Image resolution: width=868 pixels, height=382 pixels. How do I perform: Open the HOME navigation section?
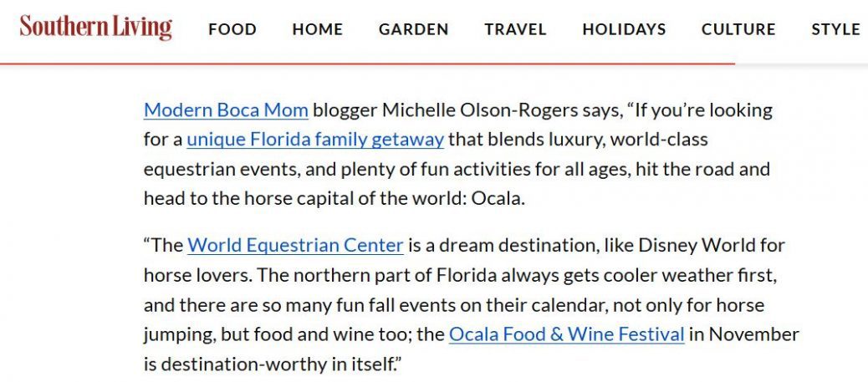pos(318,29)
